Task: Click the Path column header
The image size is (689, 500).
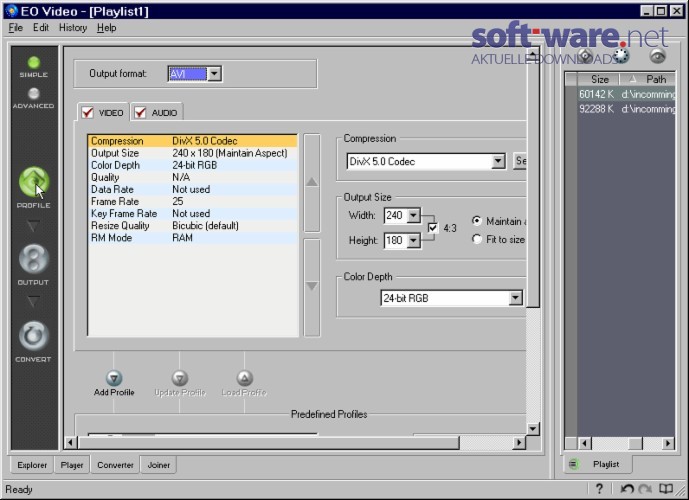Action: tap(648, 79)
